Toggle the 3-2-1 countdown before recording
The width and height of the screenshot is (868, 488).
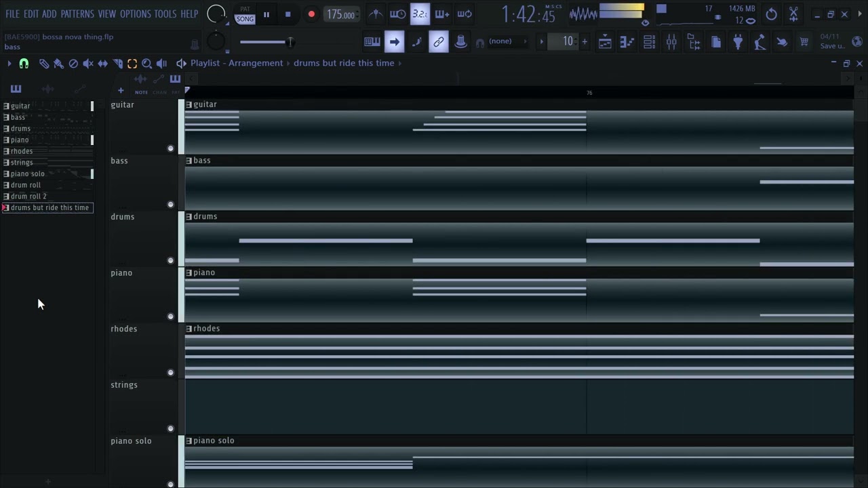pos(420,14)
